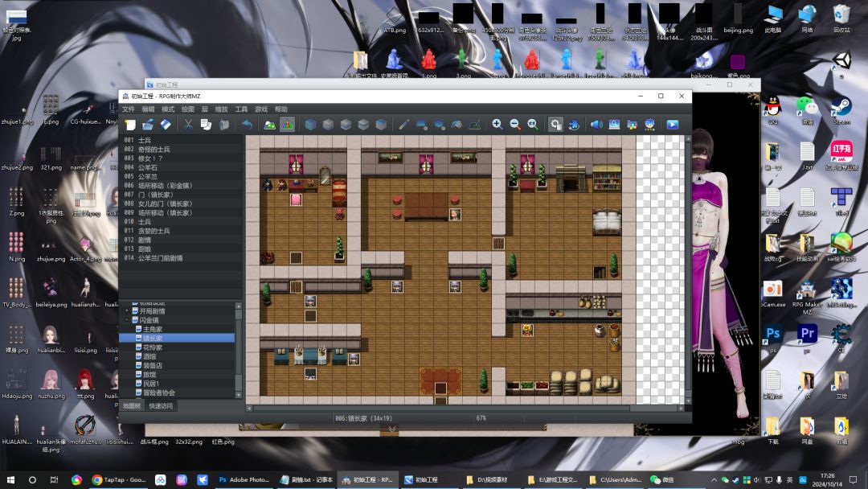Select event 008 女儿的门（镇长家）
This screenshot has width=868, height=489.
coord(182,203)
